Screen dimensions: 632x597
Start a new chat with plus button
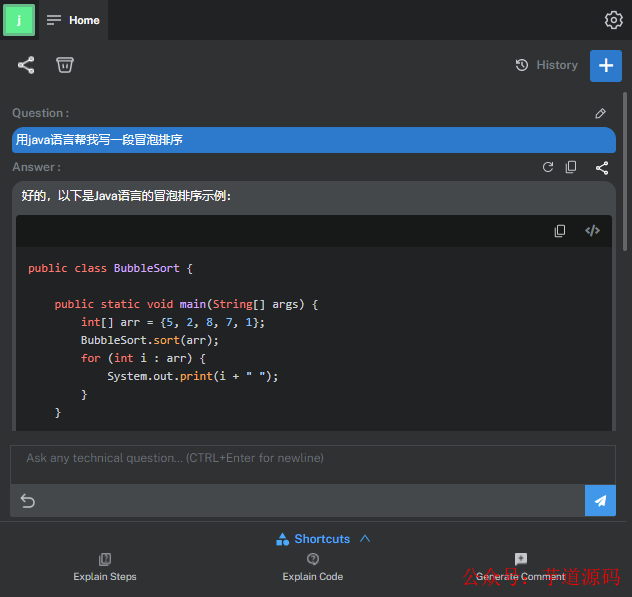[x=606, y=66]
